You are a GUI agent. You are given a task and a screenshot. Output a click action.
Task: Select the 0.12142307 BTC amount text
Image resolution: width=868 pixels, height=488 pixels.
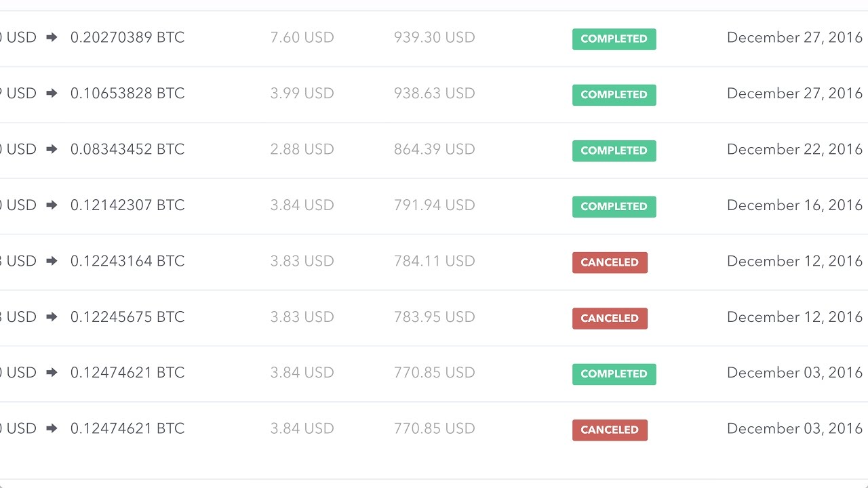(127, 205)
